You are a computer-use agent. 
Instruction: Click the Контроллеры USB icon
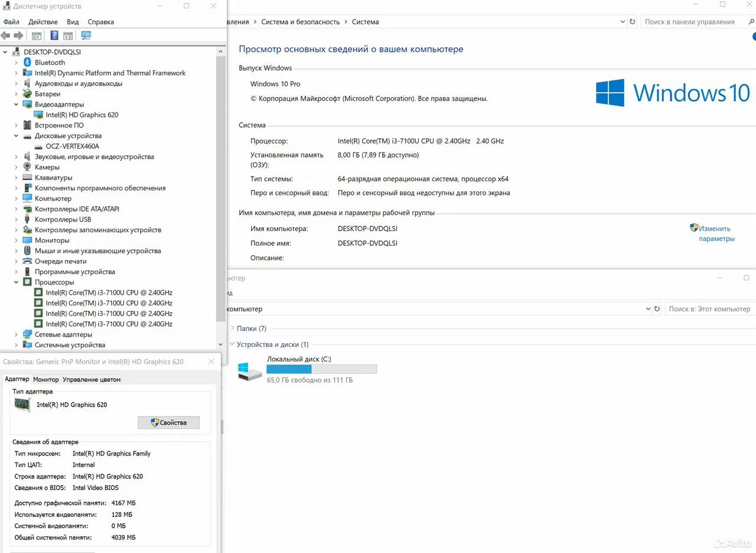point(27,219)
